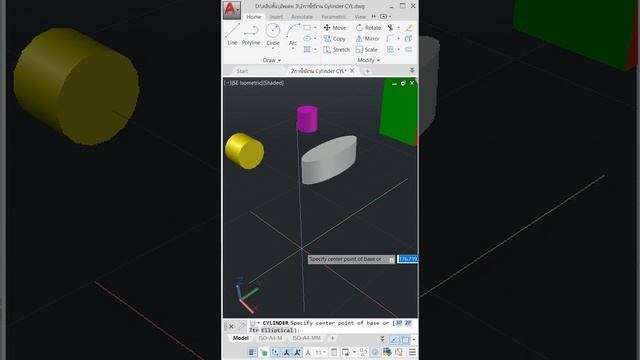640x360 pixels.
Task: Switch to the Annotate ribbon tab
Action: (x=302, y=17)
